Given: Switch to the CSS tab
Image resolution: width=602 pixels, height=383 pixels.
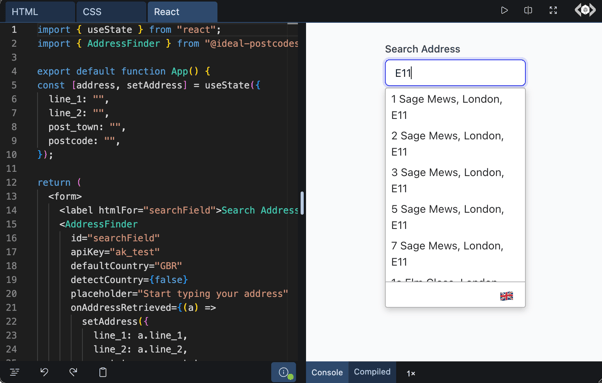Looking at the screenshot, I should pyautogui.click(x=111, y=12).
